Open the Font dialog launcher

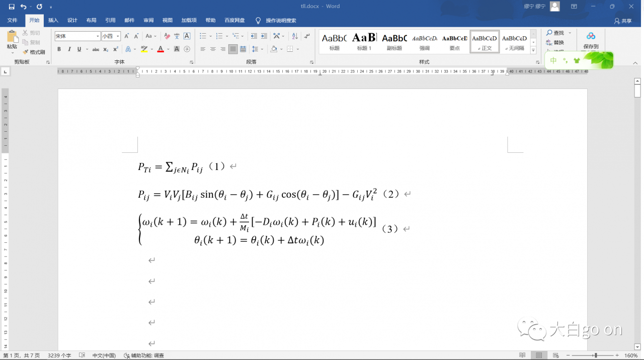click(x=191, y=62)
